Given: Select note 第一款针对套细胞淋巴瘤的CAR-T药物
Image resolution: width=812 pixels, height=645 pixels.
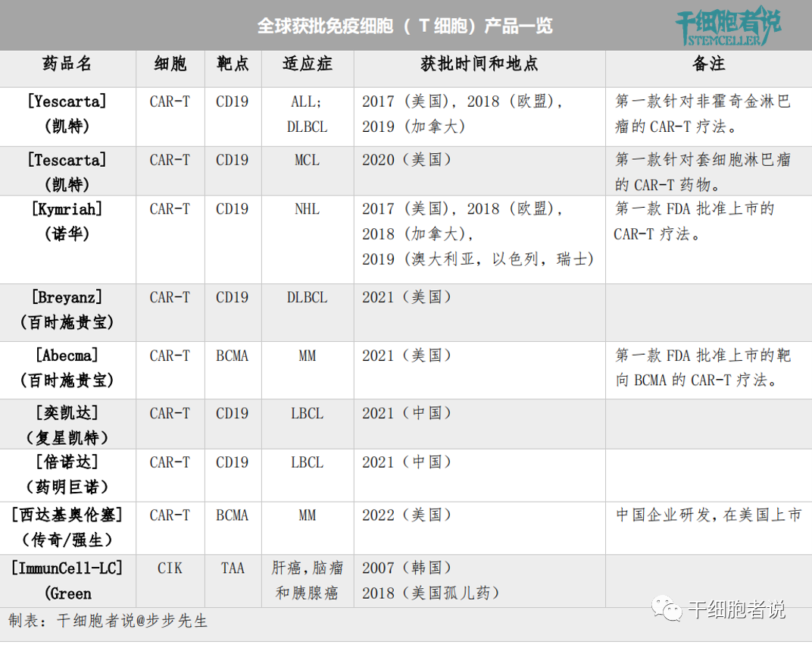Looking at the screenshot, I should 703,172.
